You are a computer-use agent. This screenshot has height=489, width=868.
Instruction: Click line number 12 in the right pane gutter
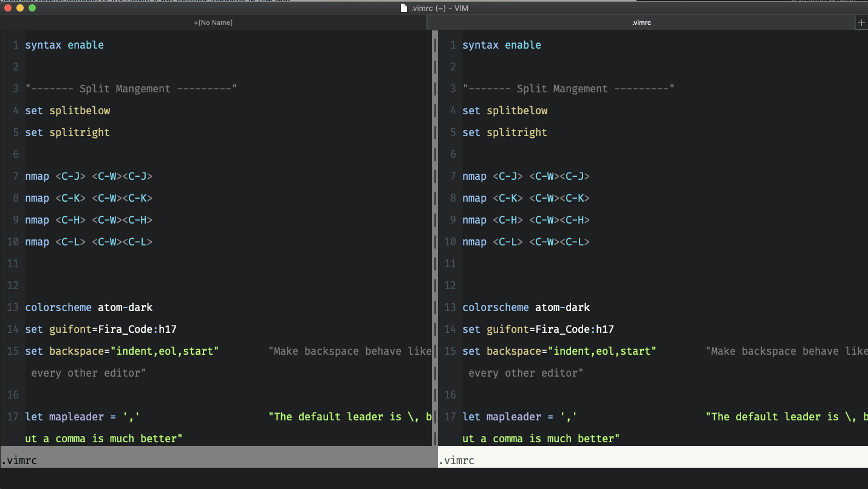tap(450, 286)
